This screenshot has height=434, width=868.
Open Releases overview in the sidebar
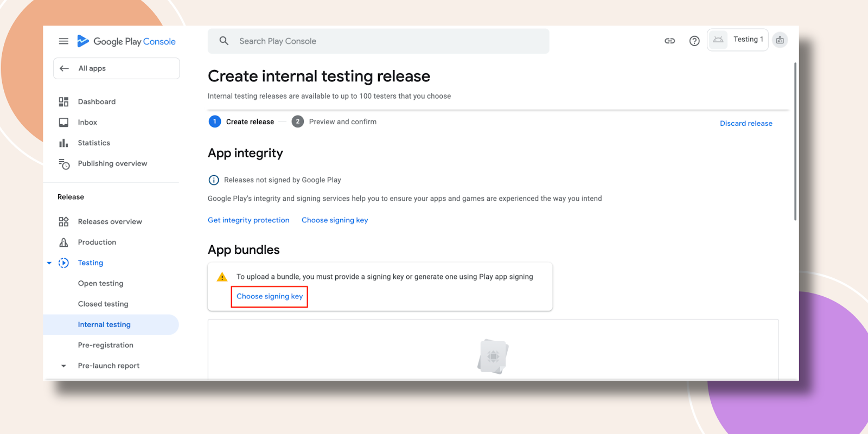111,221
